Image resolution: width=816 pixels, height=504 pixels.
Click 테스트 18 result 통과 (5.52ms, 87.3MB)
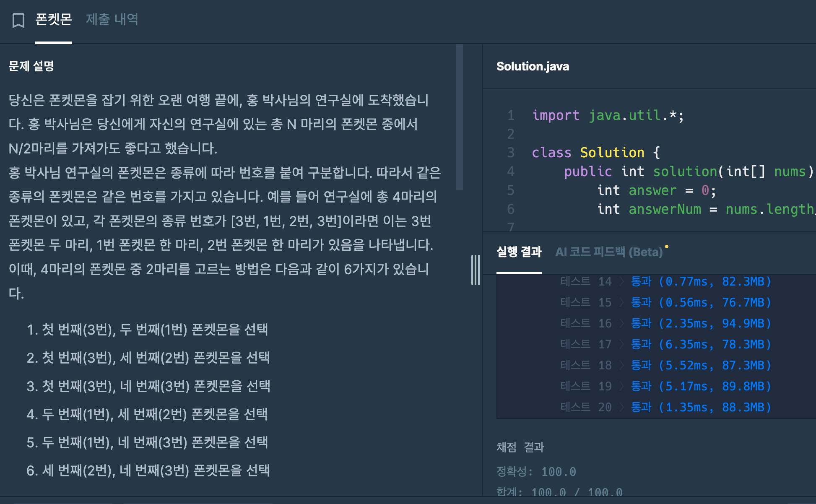tap(701, 365)
